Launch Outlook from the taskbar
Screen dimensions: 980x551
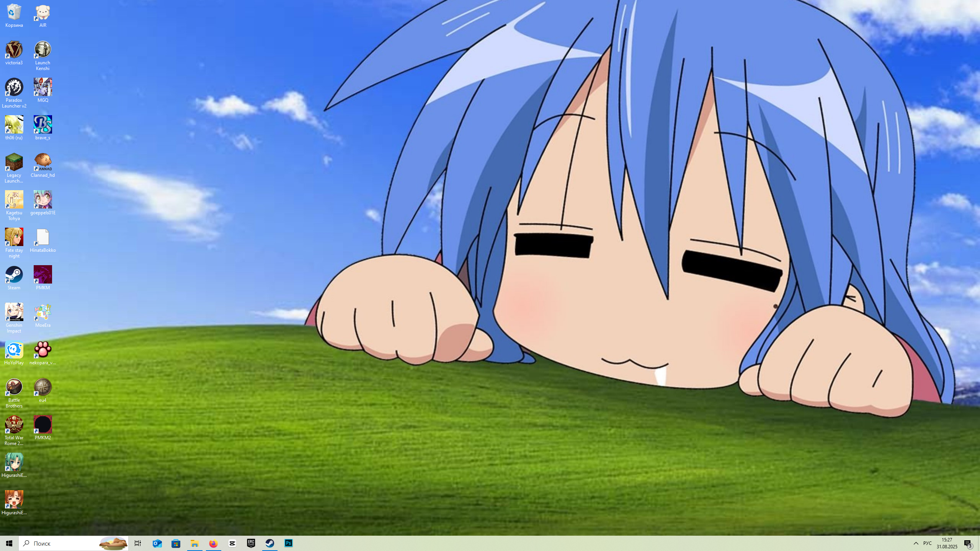pyautogui.click(x=157, y=543)
